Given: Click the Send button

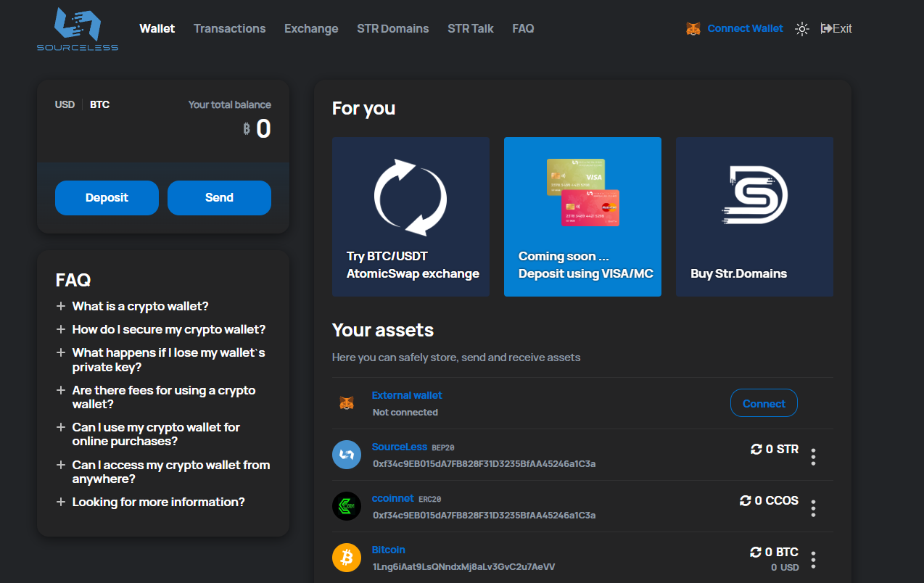Looking at the screenshot, I should coord(219,198).
